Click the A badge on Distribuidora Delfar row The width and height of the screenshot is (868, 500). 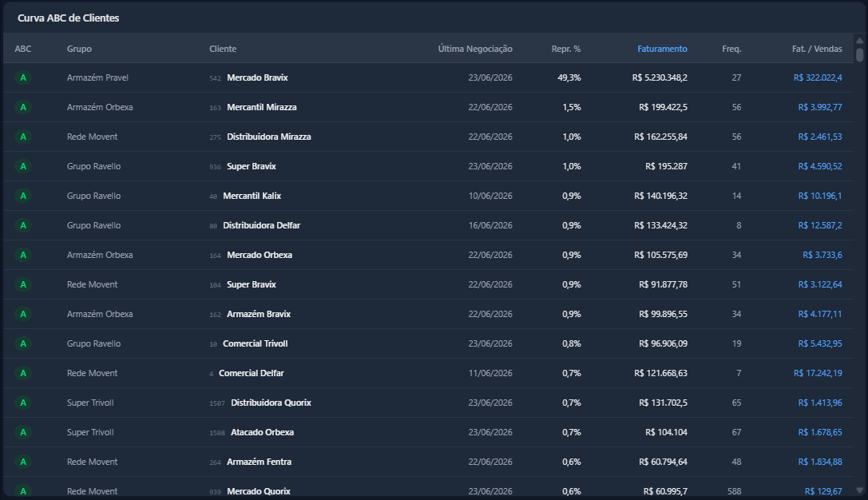click(x=23, y=225)
